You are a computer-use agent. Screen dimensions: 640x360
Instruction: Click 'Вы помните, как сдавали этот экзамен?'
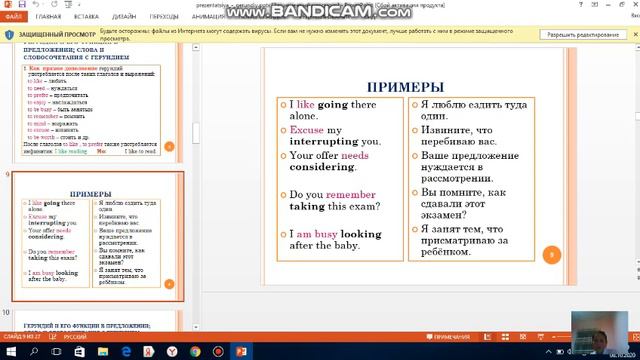click(463, 203)
